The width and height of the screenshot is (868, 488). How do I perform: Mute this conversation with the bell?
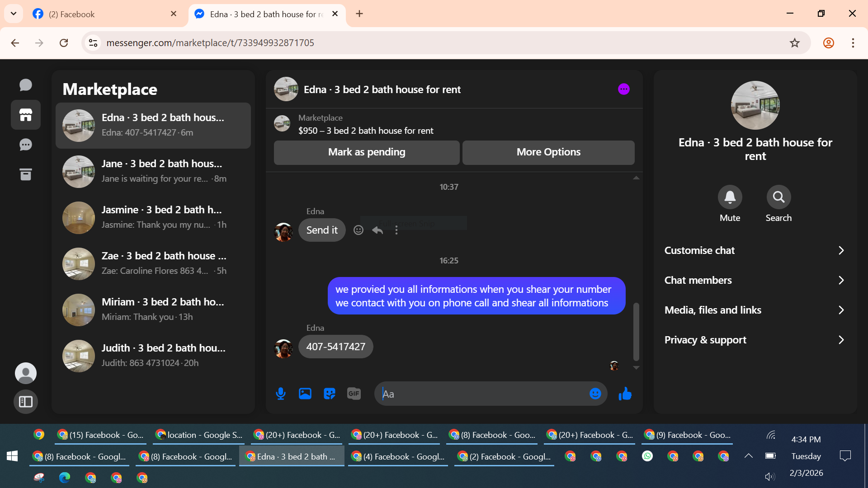(730, 197)
